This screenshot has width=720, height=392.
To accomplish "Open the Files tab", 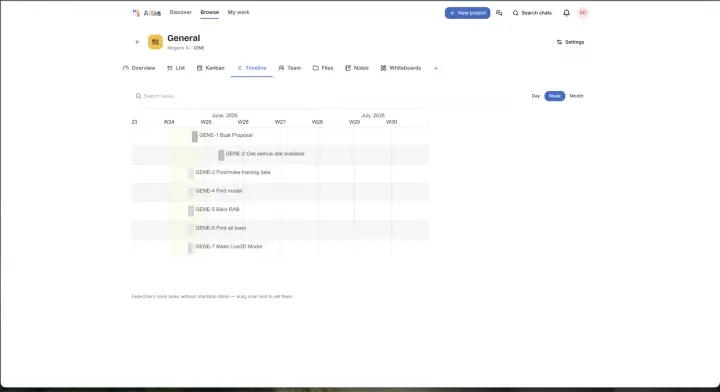I will pyautogui.click(x=323, y=68).
